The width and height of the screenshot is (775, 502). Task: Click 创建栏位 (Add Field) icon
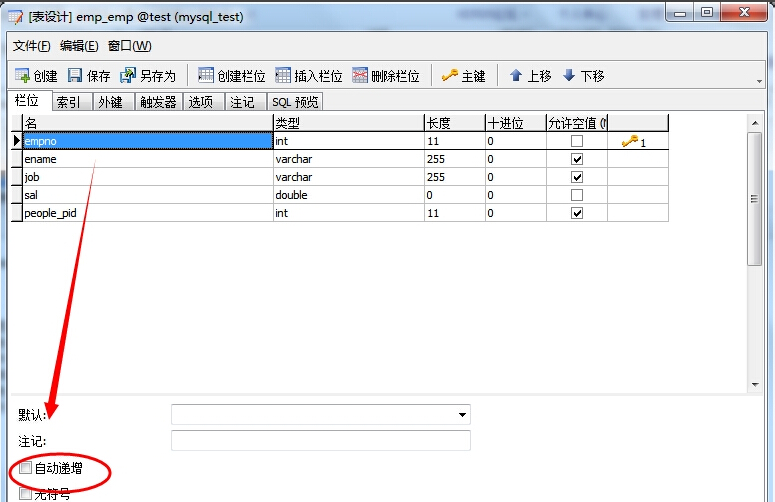[206, 76]
